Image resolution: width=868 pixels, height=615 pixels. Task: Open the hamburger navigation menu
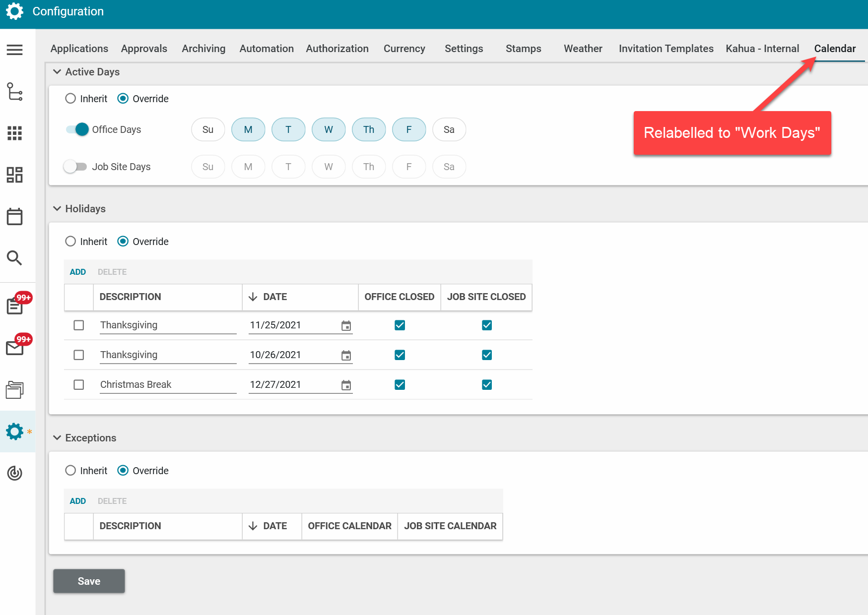click(14, 50)
